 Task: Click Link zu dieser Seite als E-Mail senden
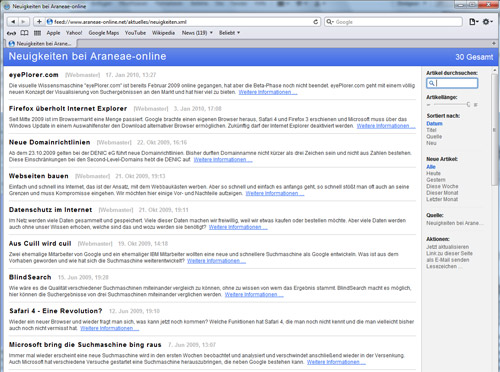[x=449, y=257]
